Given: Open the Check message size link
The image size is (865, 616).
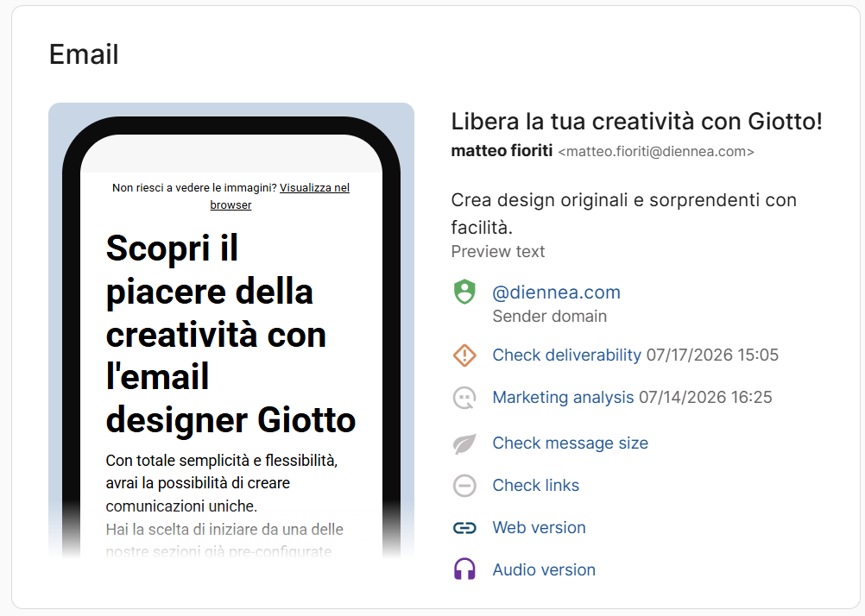Looking at the screenshot, I should pyautogui.click(x=570, y=443).
